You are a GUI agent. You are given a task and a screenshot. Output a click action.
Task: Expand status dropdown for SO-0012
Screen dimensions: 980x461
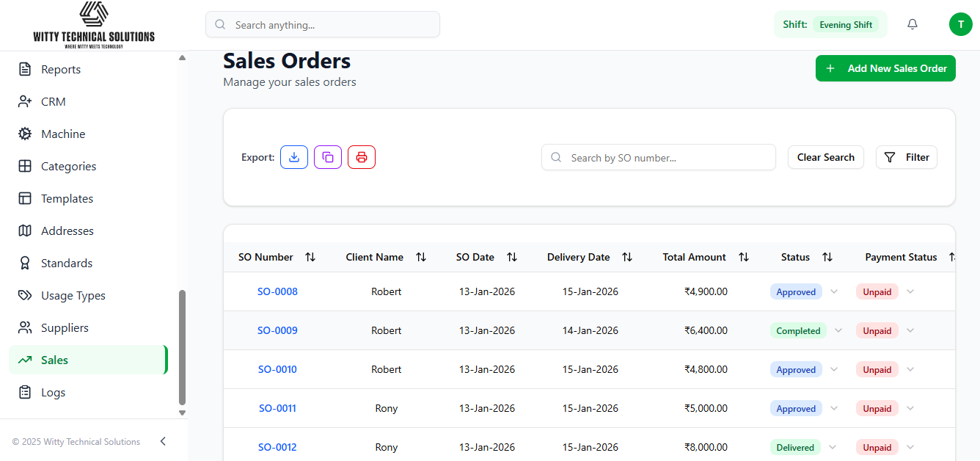coord(833,447)
